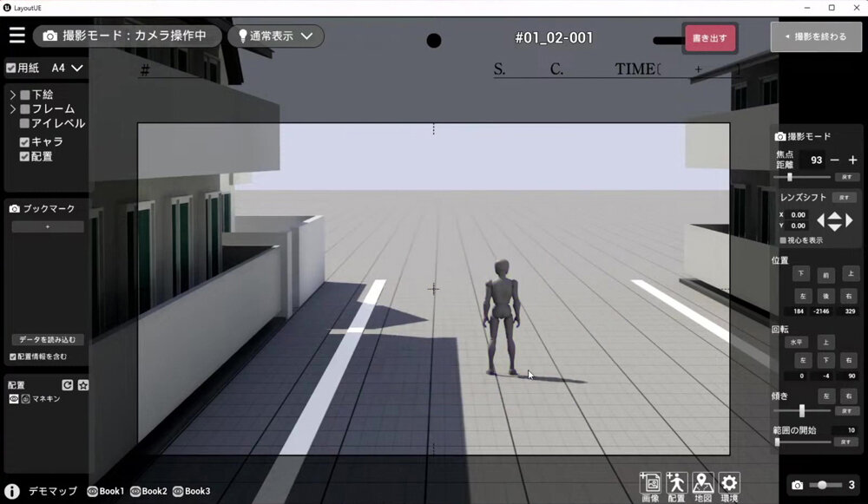Open the 通常表示 display mode dropdown
Viewport: 868px width, 504px height.
coord(275,36)
